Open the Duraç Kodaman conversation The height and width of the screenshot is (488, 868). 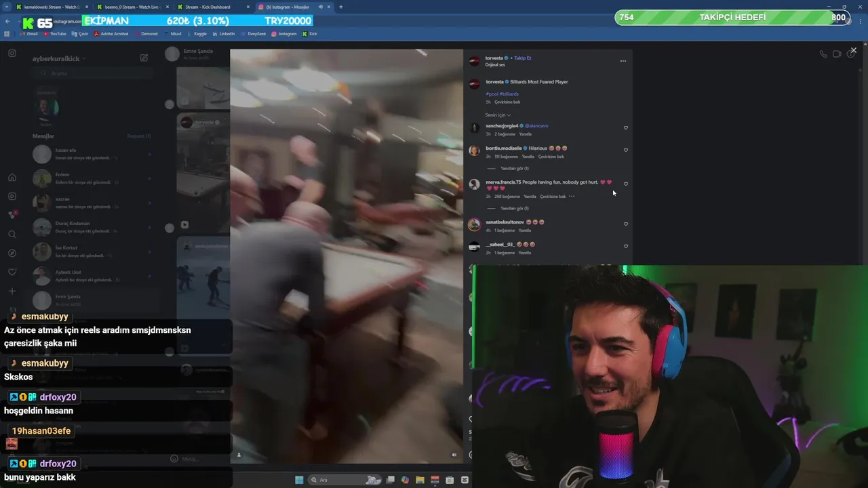pyautogui.click(x=92, y=227)
